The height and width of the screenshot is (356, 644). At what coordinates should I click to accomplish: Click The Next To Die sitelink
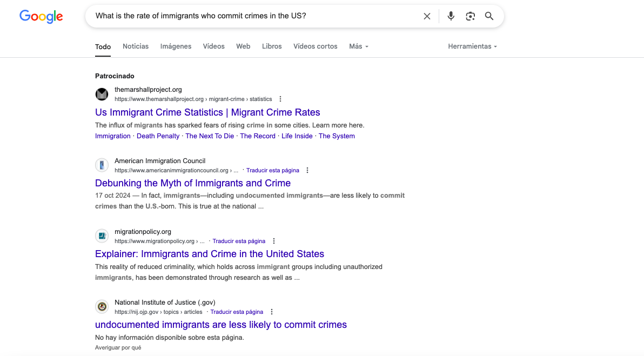(x=210, y=136)
